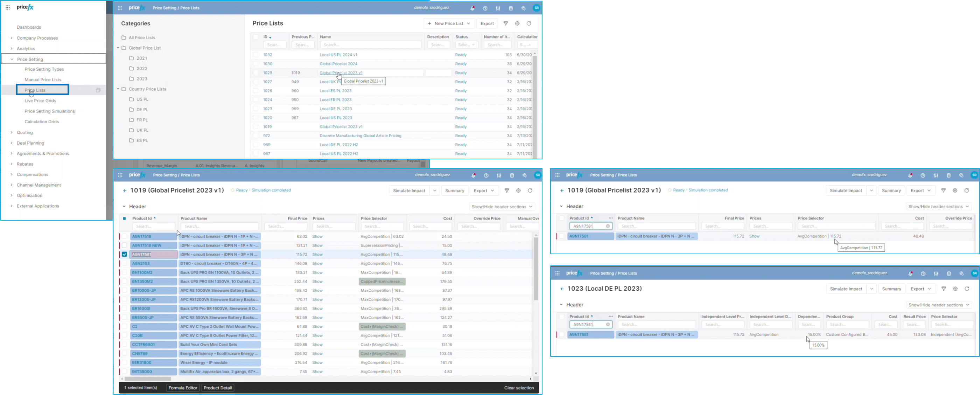Screen dimensions: 980x395
Task: Collapse Global Price List category tree
Action: (118, 48)
